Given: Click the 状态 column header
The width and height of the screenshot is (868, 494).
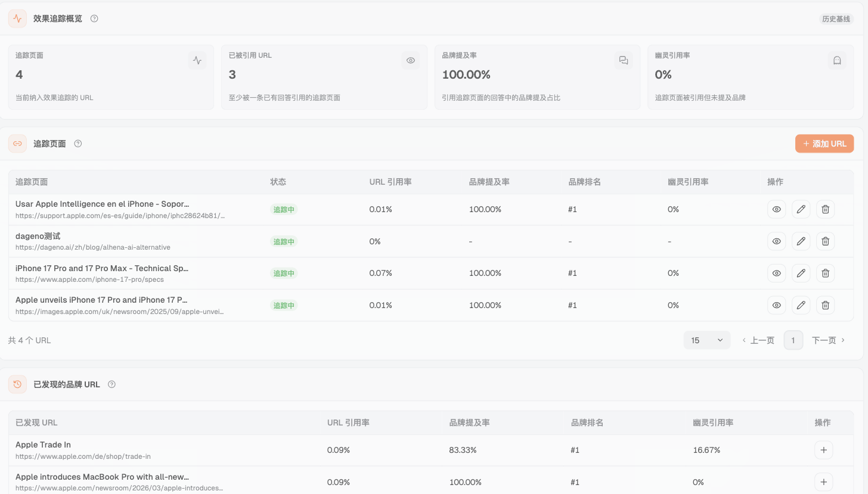Looking at the screenshot, I should pyautogui.click(x=278, y=182).
